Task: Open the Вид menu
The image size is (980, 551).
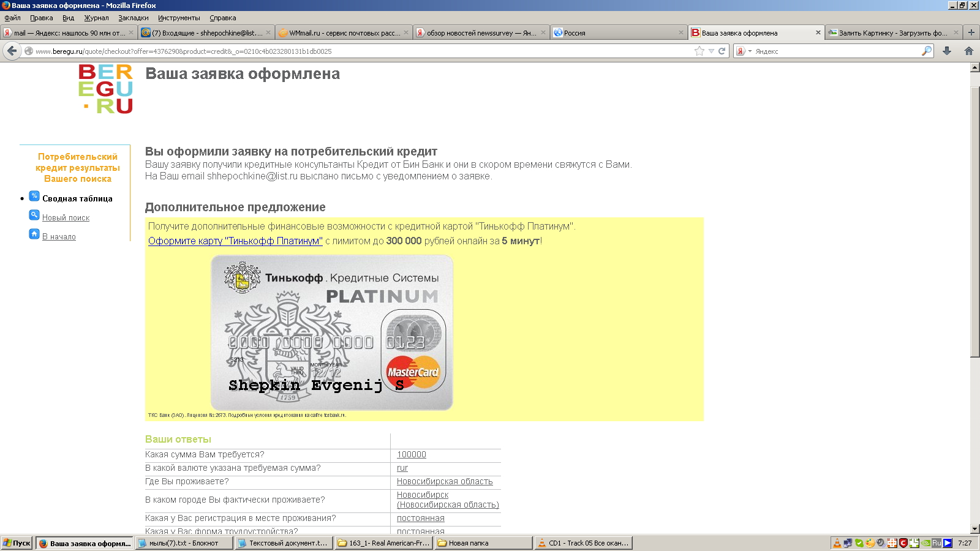Action: (68, 18)
